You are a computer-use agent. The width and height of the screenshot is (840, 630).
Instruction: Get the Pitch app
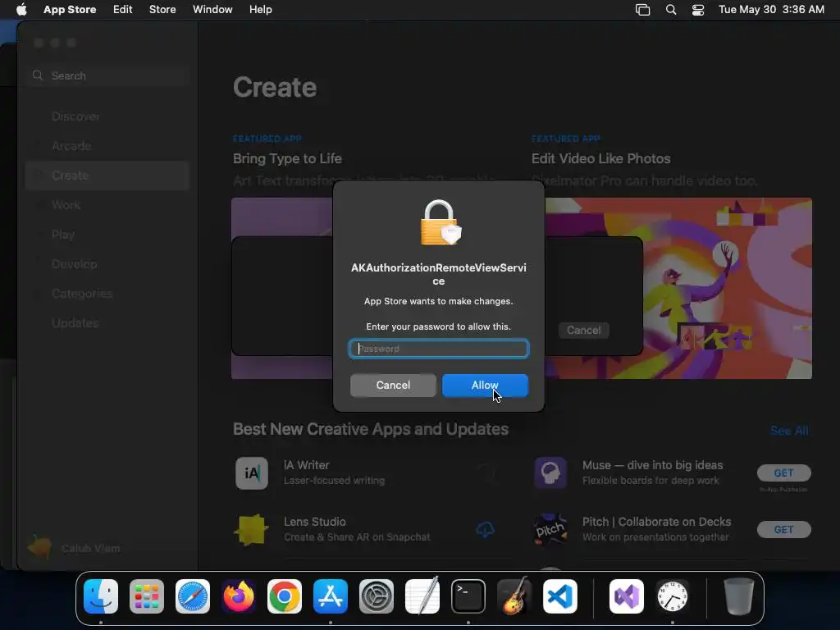click(x=783, y=529)
